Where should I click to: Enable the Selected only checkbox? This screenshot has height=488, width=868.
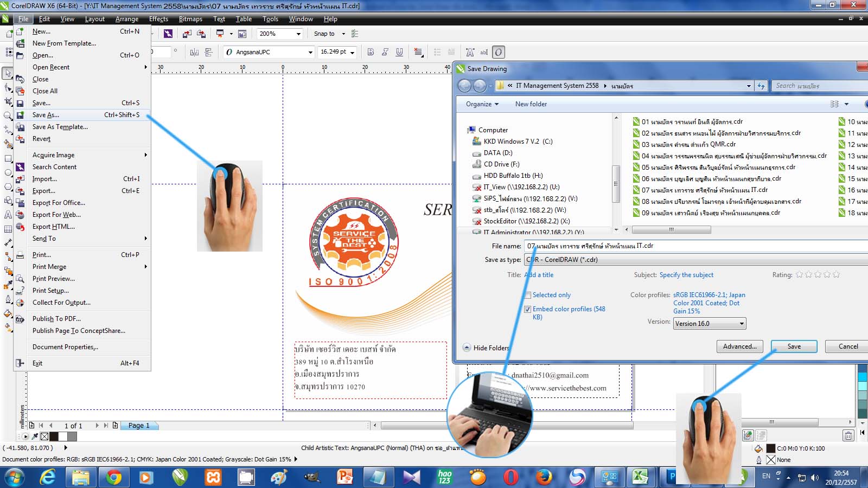(527, 295)
